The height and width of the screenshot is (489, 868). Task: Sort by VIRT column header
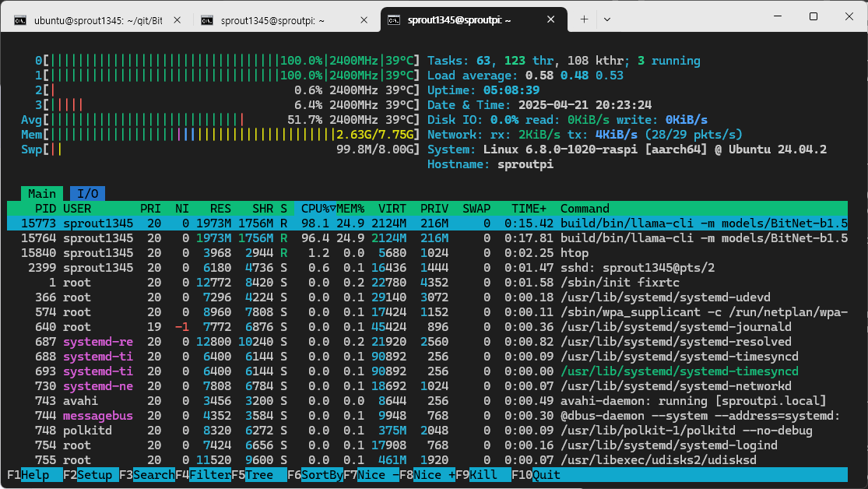(x=392, y=209)
